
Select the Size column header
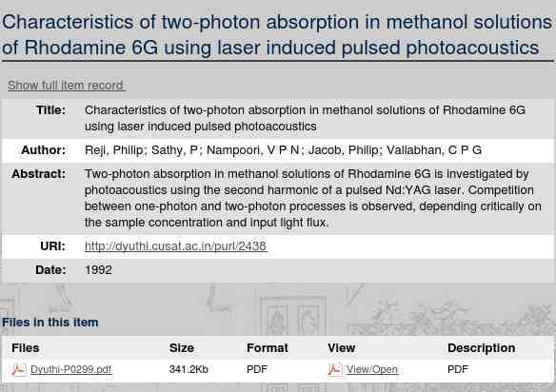tap(182, 347)
